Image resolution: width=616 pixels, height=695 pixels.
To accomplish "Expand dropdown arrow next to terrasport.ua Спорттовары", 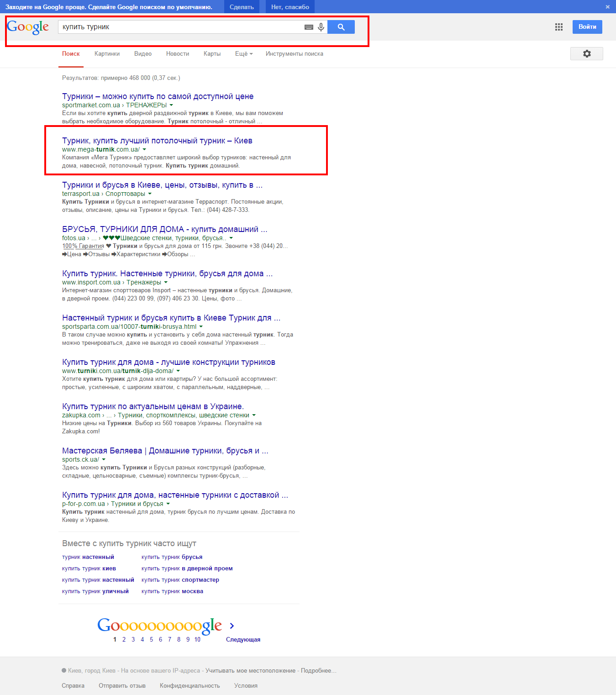I will click(150, 194).
